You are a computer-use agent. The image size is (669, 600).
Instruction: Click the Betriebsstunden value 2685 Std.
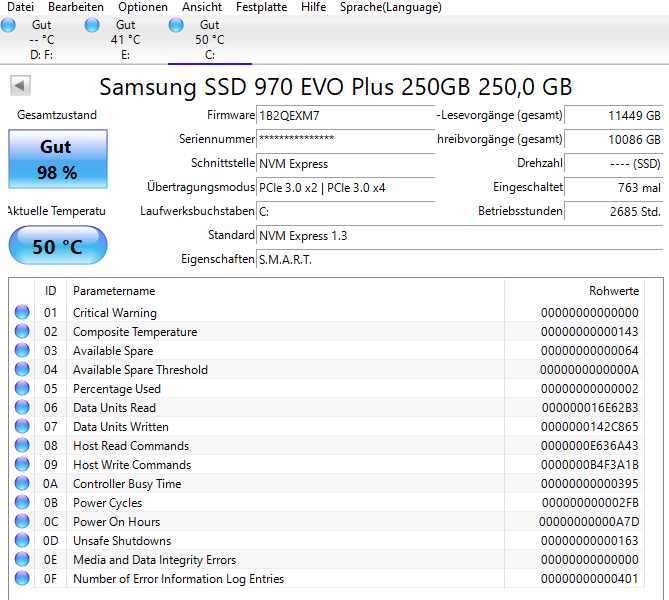[x=614, y=211]
